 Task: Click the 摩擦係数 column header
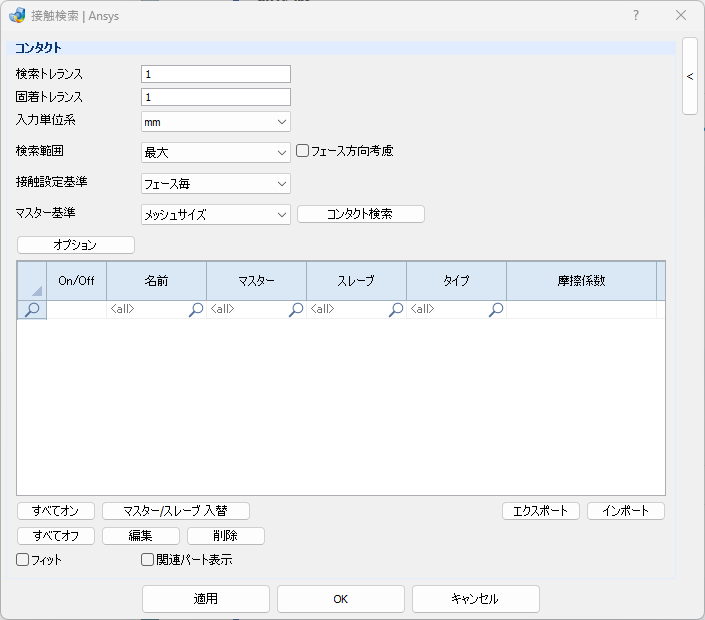click(581, 281)
